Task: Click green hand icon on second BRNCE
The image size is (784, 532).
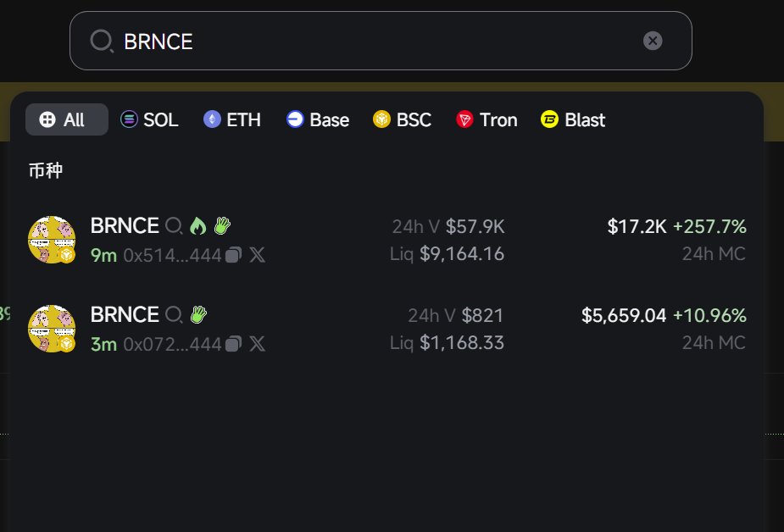Action: 198,315
